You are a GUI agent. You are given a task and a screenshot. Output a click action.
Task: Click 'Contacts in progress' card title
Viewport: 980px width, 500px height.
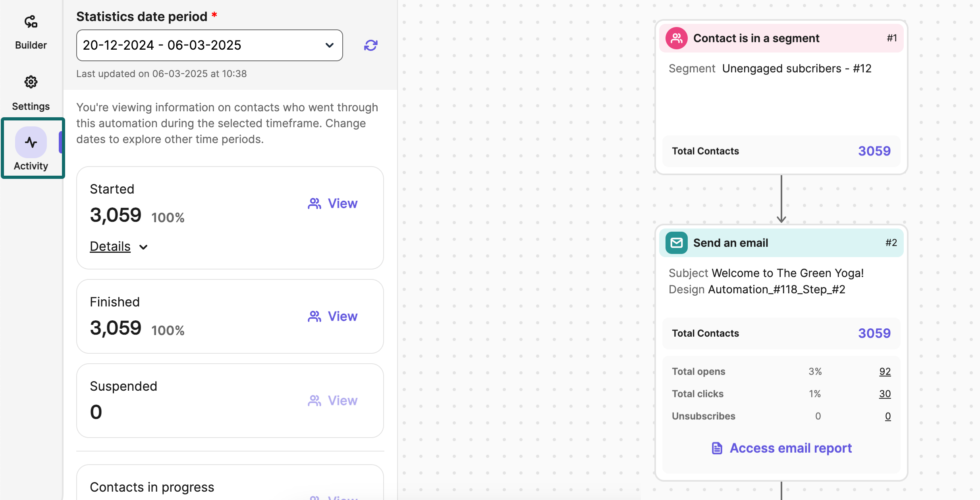point(152,487)
